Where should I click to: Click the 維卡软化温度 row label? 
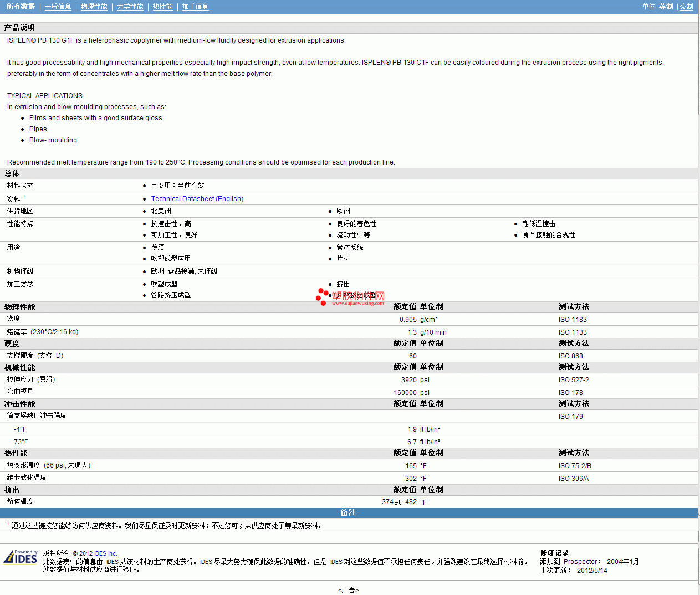[27, 478]
